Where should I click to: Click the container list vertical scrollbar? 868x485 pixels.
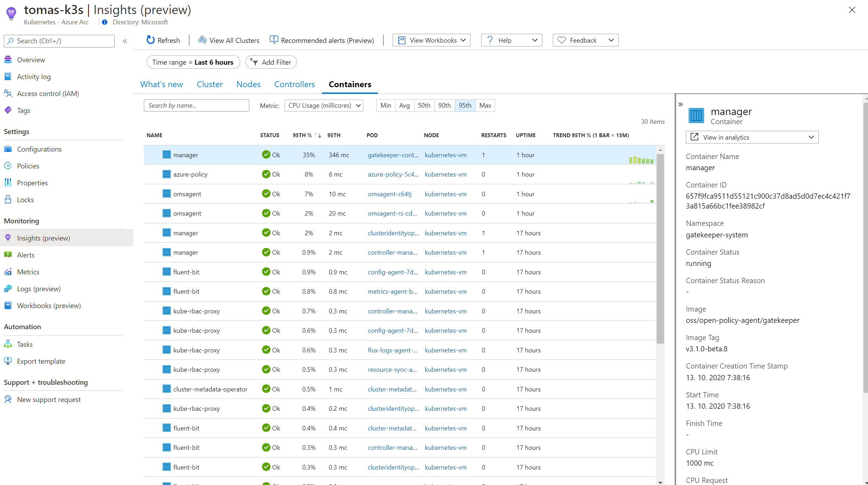(660, 246)
